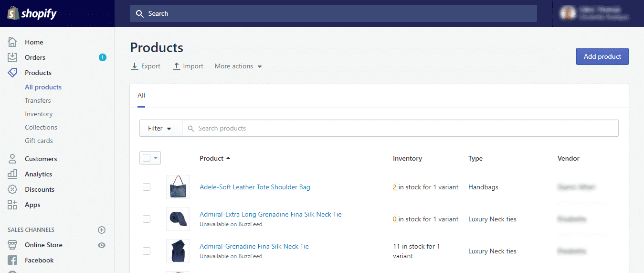Open Analytics via bar chart icon
The width and height of the screenshot is (644, 273).
(x=12, y=174)
